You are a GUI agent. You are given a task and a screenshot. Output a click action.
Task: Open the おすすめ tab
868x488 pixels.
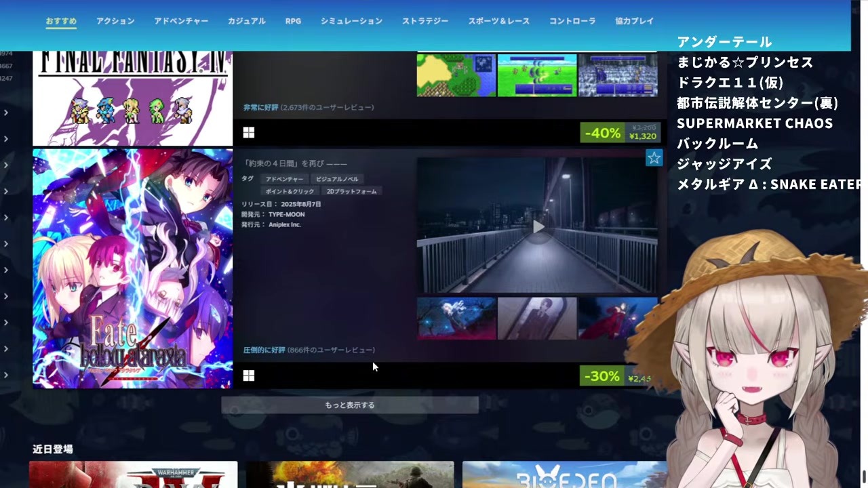(61, 21)
